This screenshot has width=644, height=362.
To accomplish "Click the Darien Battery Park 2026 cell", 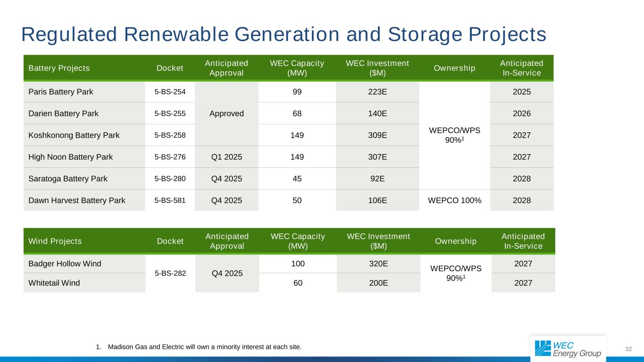I will coord(521,114).
